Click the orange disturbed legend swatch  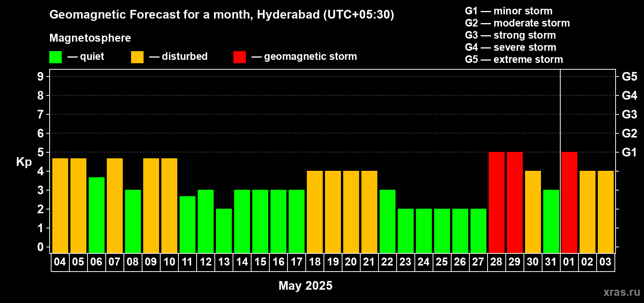click(138, 57)
